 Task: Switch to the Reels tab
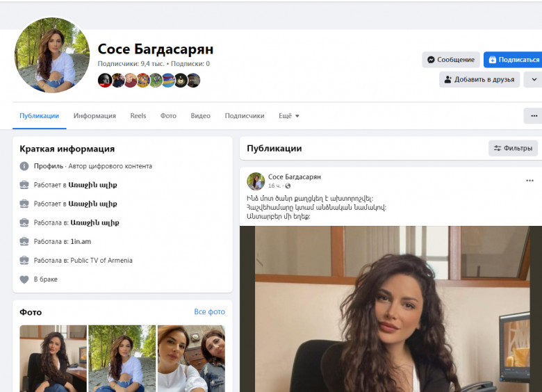(138, 116)
